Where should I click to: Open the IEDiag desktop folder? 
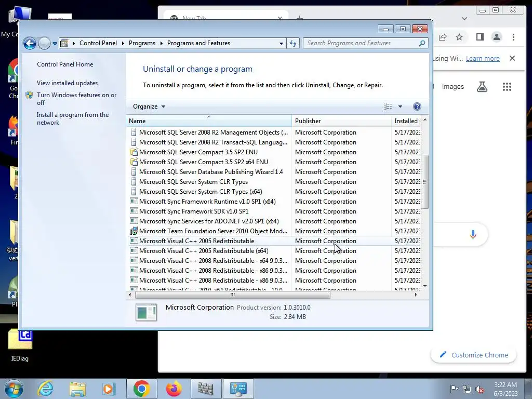(20, 345)
